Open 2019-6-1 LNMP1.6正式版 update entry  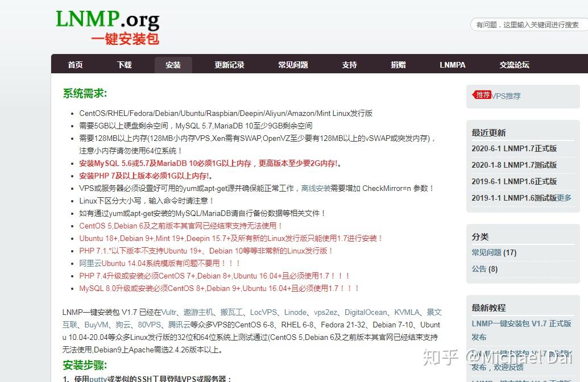[x=514, y=181]
